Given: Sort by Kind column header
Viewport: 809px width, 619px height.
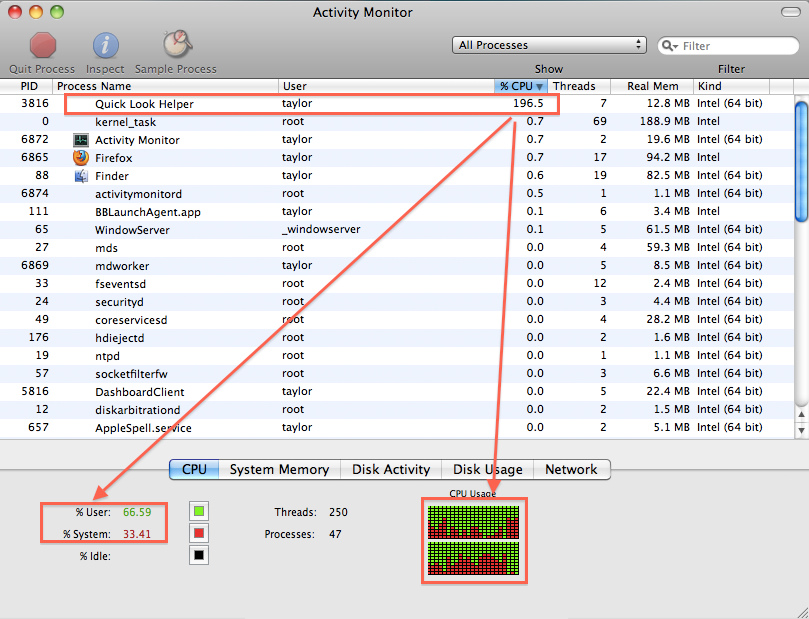Looking at the screenshot, I should coord(731,86).
